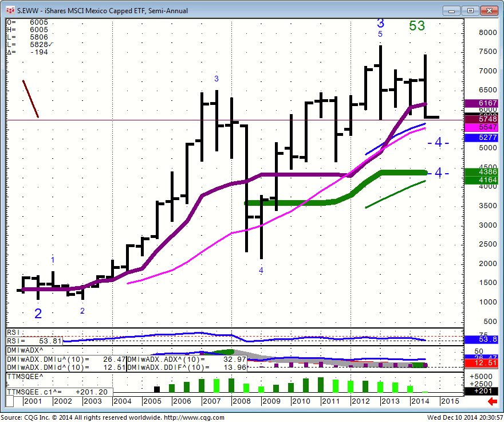Screen dimensions: 504x422
Task: Click the 2012 year label on time axis
Action: (x=361, y=401)
